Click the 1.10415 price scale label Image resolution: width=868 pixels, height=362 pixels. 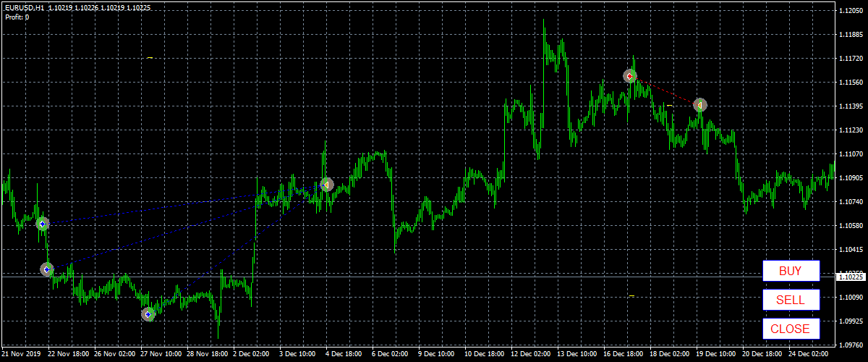click(851, 249)
